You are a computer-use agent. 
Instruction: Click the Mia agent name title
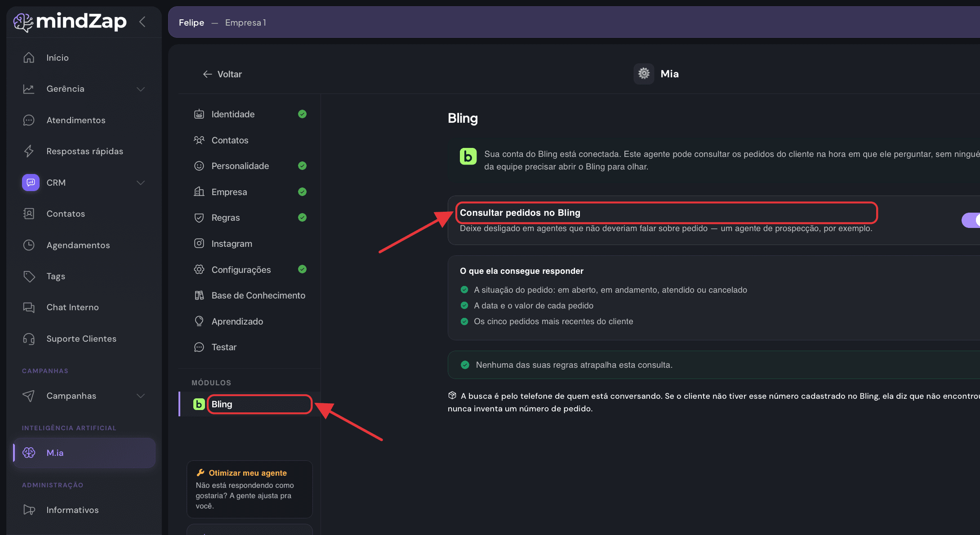point(670,74)
